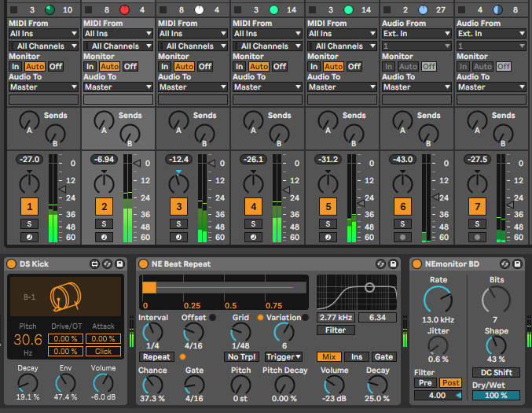Set Monitor to Off on track 3
The height and width of the screenshot is (413, 532).
(x=205, y=67)
